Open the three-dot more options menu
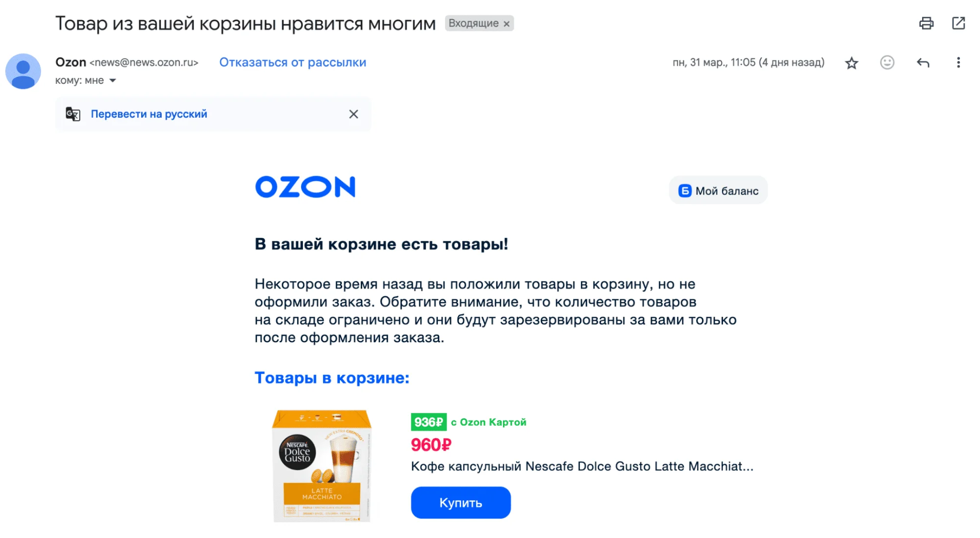 pos(958,63)
